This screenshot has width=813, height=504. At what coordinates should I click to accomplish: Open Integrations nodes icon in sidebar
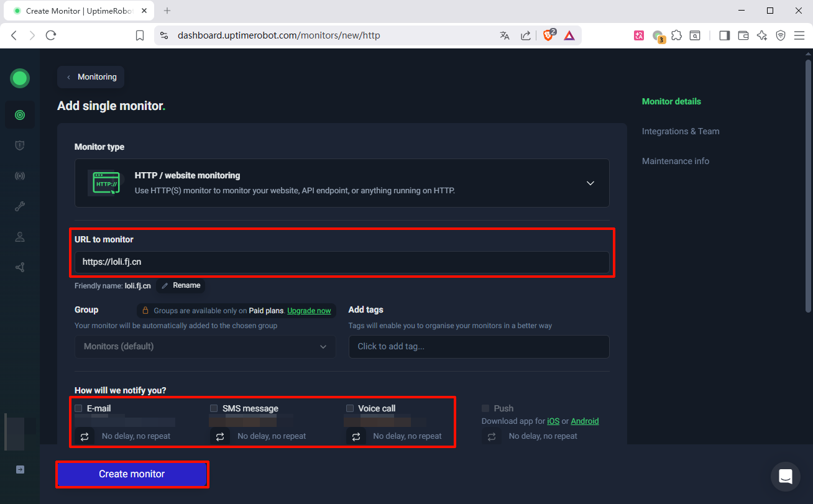(20, 267)
